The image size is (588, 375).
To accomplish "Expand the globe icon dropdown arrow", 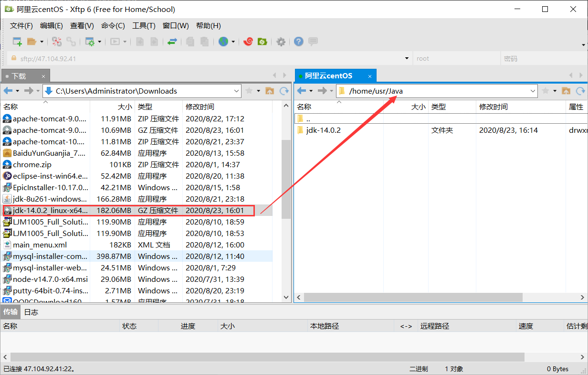I will coord(233,42).
